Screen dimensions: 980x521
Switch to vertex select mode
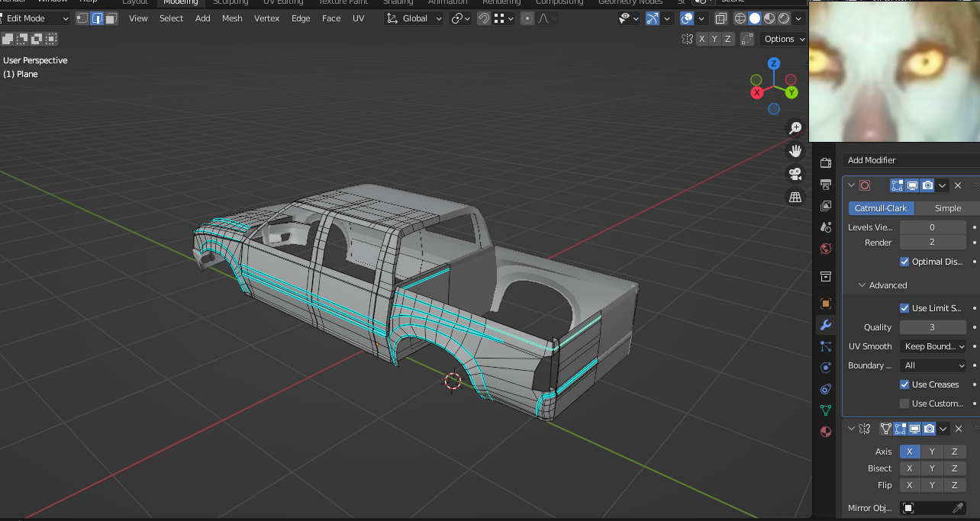(x=82, y=18)
